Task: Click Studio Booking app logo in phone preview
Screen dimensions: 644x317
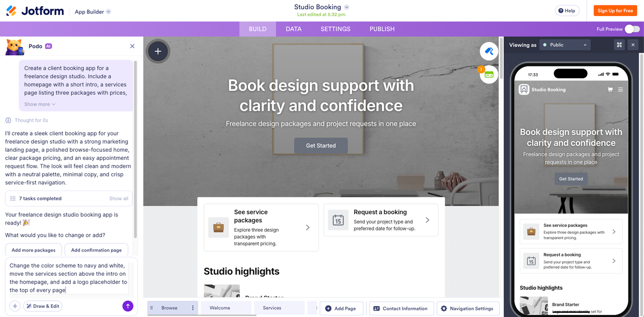Action: [524, 90]
